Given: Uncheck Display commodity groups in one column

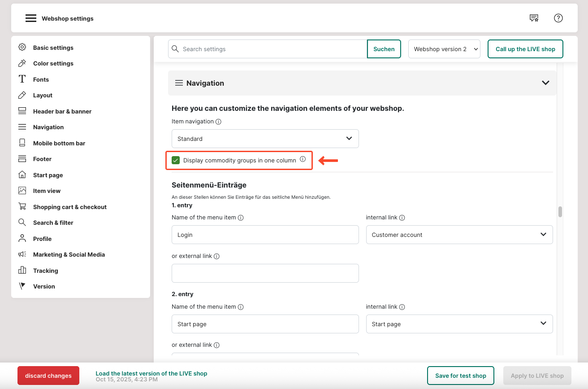Looking at the screenshot, I should click(x=176, y=160).
